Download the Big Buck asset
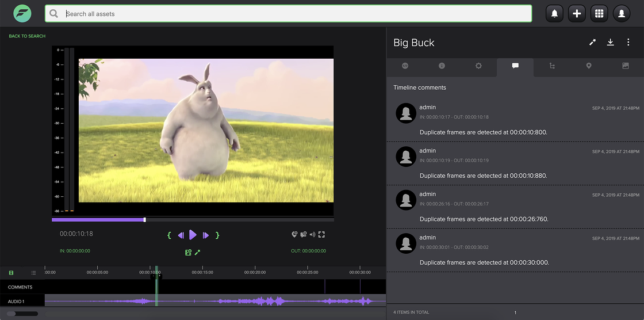 (x=611, y=42)
